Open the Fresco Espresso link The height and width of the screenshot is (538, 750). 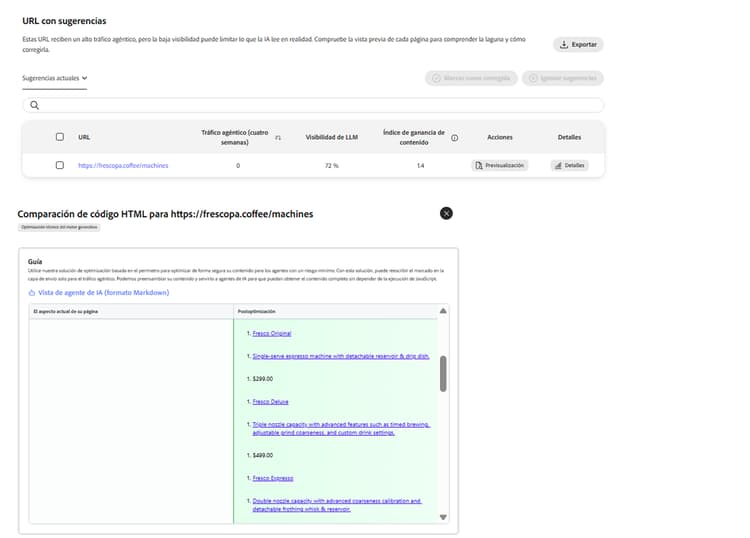[x=273, y=478]
